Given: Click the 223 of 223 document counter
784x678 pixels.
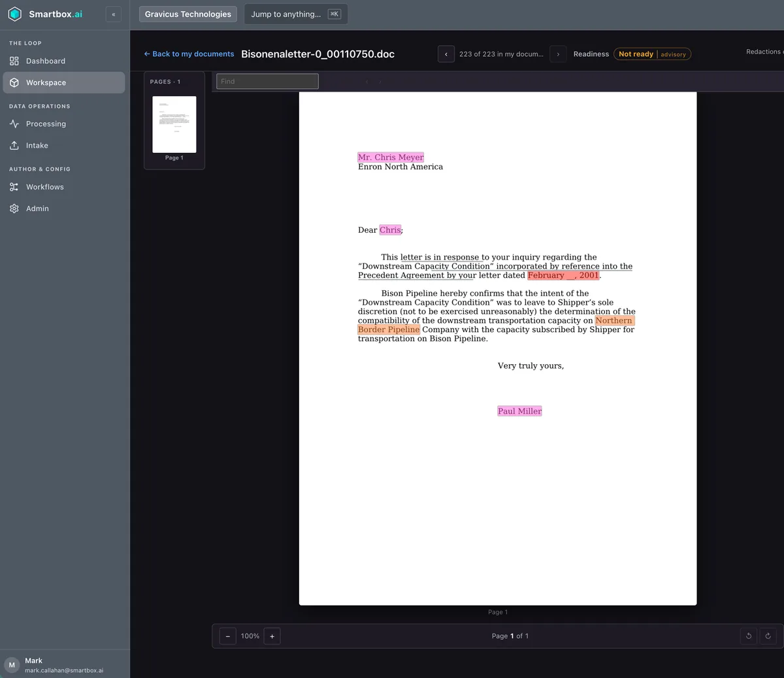Looking at the screenshot, I should [x=501, y=54].
